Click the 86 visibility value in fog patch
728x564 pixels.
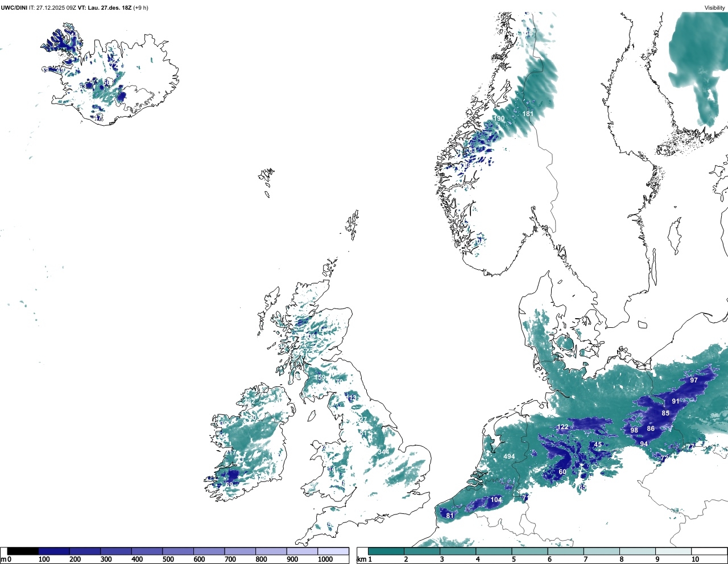point(651,429)
